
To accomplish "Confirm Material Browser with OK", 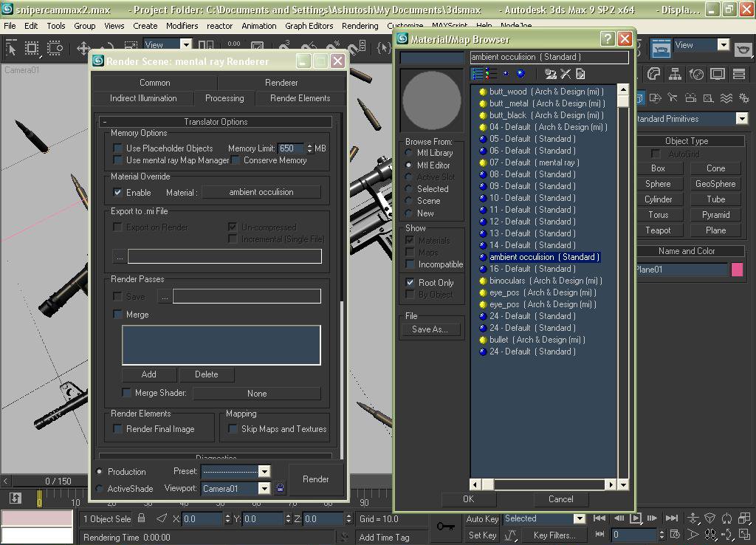I will point(469,498).
